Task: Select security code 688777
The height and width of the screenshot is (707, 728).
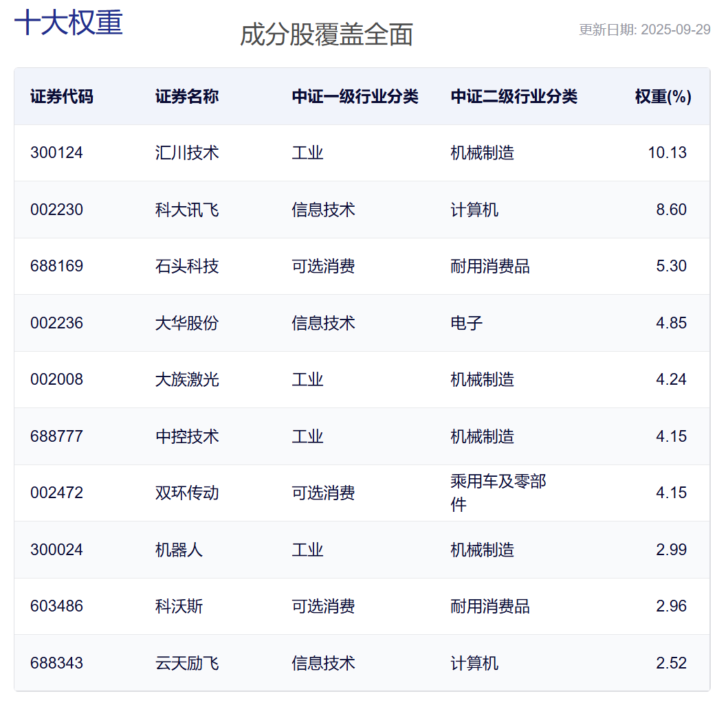Action: point(56,436)
